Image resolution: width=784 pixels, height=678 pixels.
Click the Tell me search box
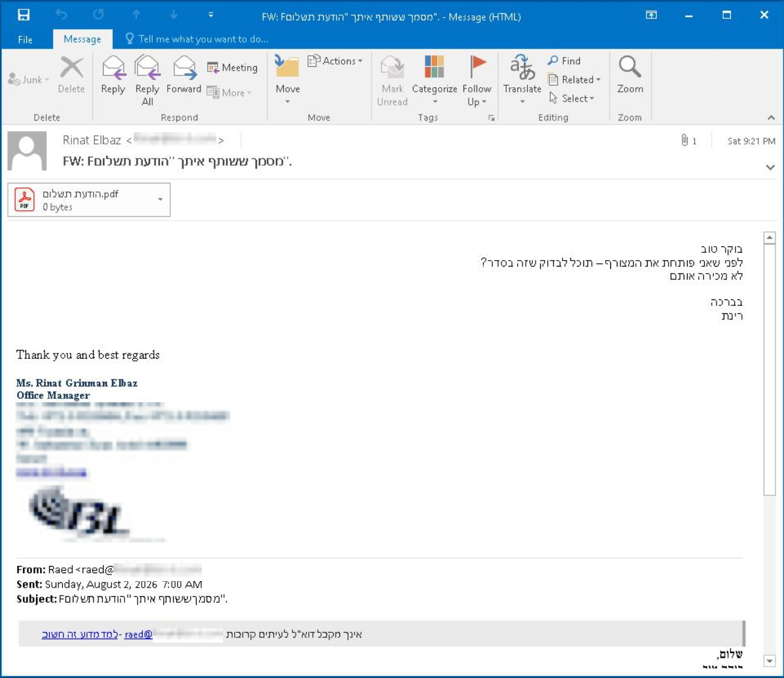pos(197,39)
